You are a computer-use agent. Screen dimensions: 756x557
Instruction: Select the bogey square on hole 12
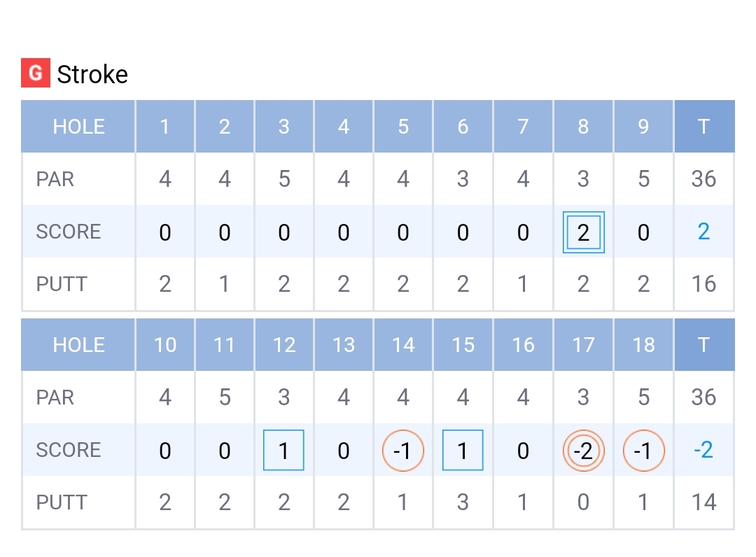[x=283, y=450]
